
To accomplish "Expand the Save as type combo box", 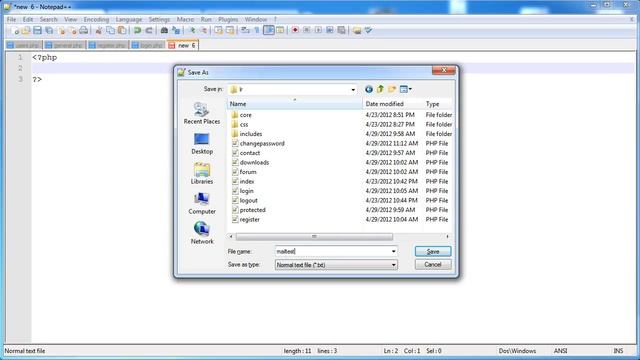I will (x=336, y=265).
